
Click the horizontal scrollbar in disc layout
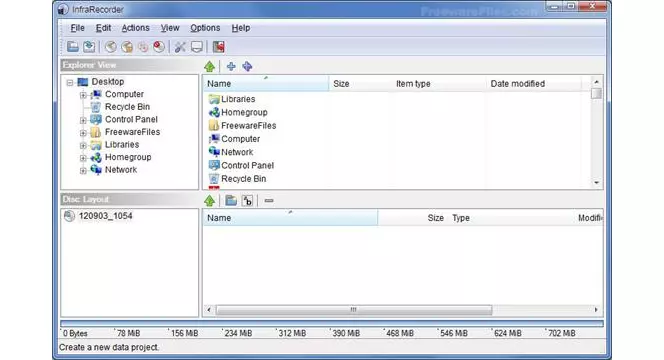click(x=354, y=310)
